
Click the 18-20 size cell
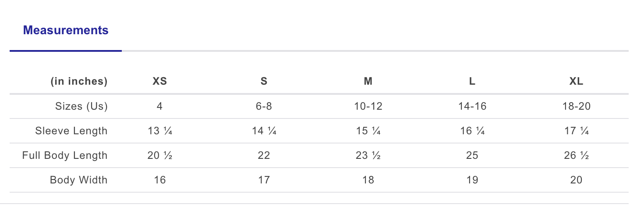(x=576, y=106)
